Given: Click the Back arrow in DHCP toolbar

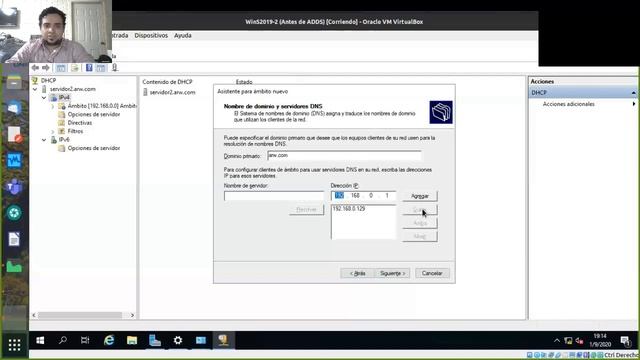Looking at the screenshot, I should click(36, 68).
